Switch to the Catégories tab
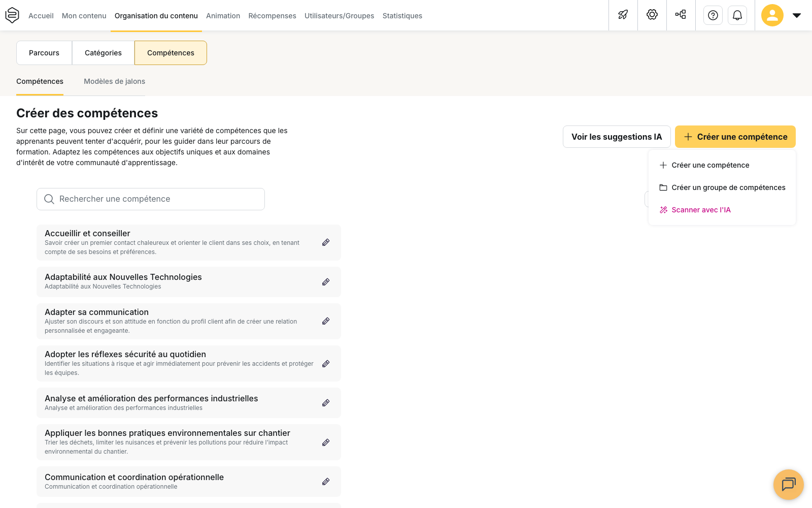 click(x=104, y=53)
